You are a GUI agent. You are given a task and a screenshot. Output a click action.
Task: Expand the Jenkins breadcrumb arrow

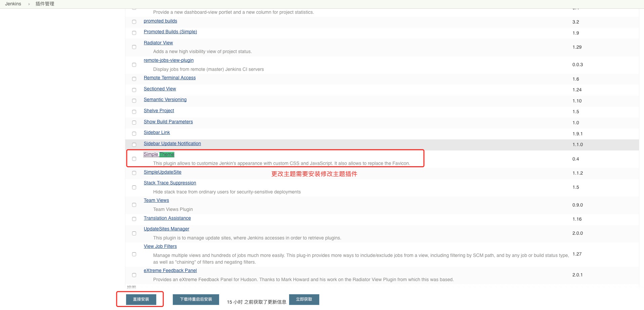coord(29,4)
